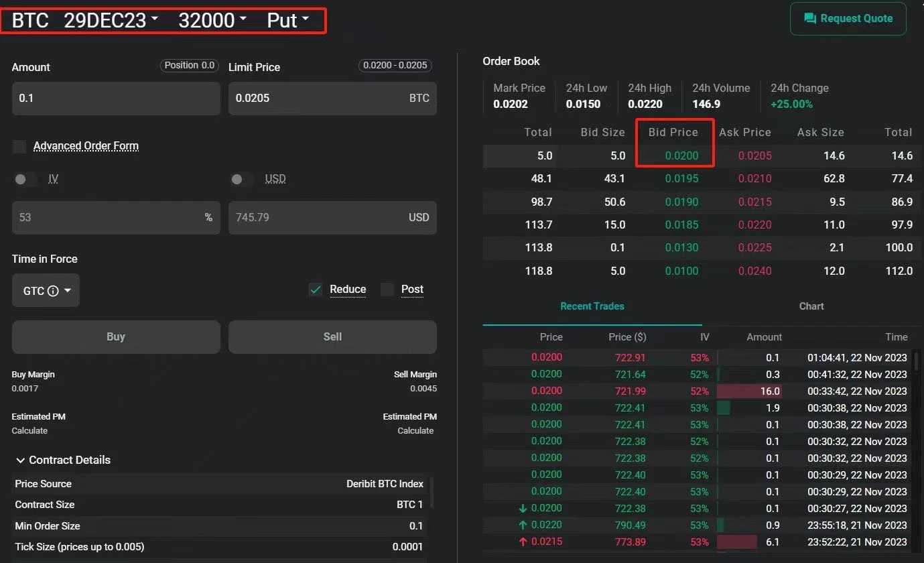Check the Post checkbox
This screenshot has height=563, width=924.
387,290
